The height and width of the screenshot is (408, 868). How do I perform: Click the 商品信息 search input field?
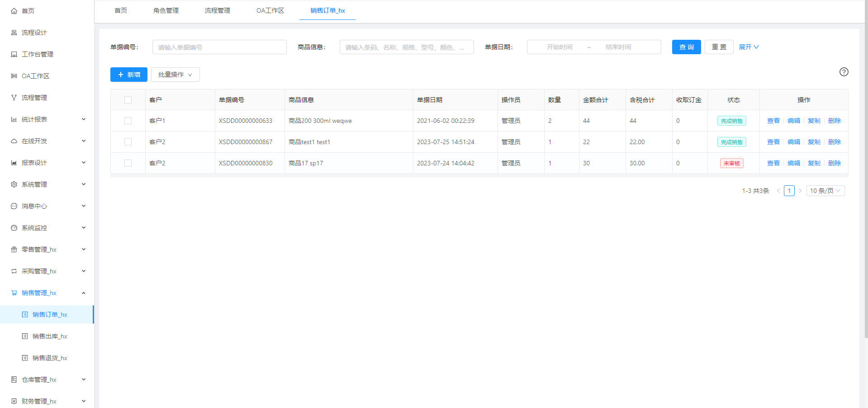(x=407, y=47)
